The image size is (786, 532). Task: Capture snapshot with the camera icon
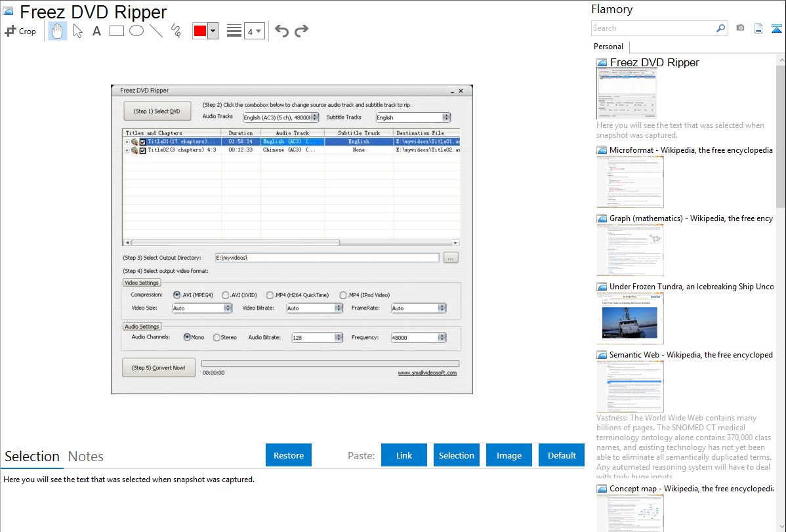(x=740, y=28)
